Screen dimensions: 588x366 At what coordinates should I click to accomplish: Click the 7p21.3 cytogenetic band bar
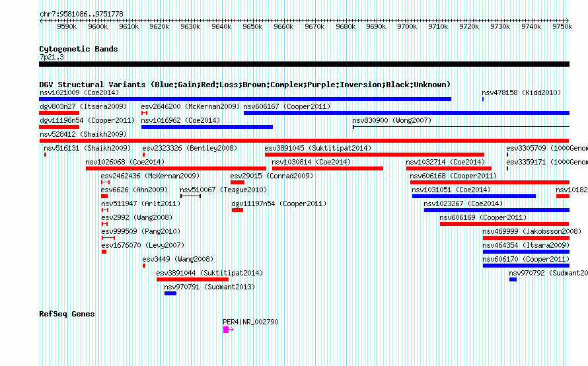(304, 64)
